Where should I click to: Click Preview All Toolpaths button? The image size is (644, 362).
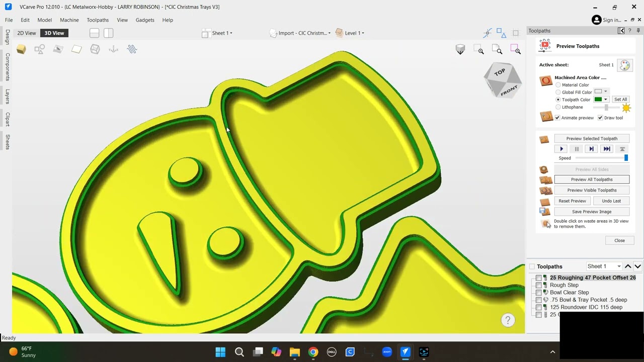(592, 179)
